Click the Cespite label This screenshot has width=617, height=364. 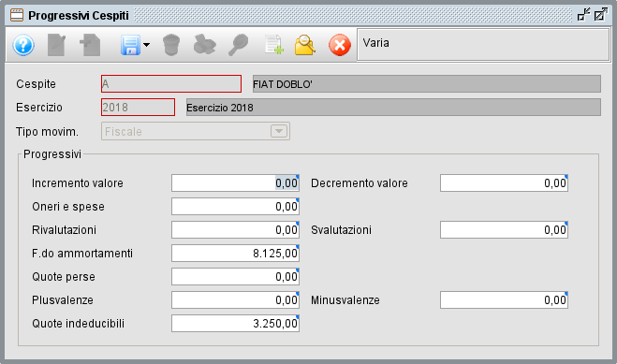coord(36,83)
